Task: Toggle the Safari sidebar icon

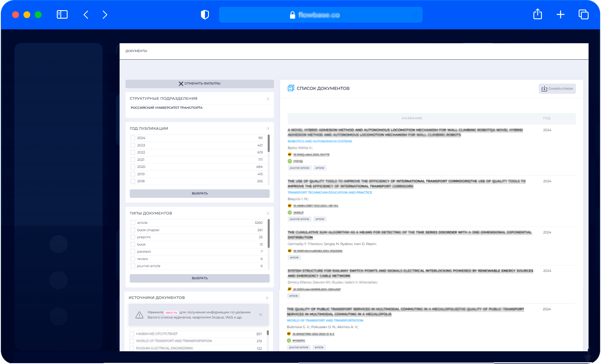Action: click(62, 15)
